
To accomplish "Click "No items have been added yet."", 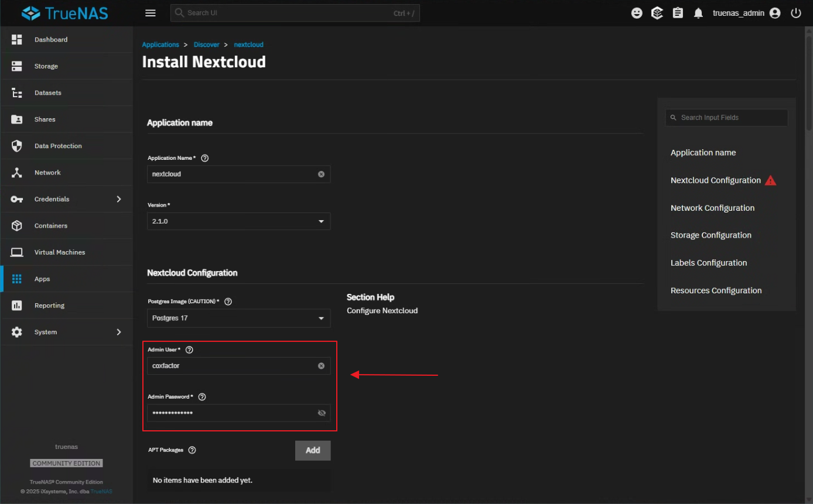I will [203, 480].
